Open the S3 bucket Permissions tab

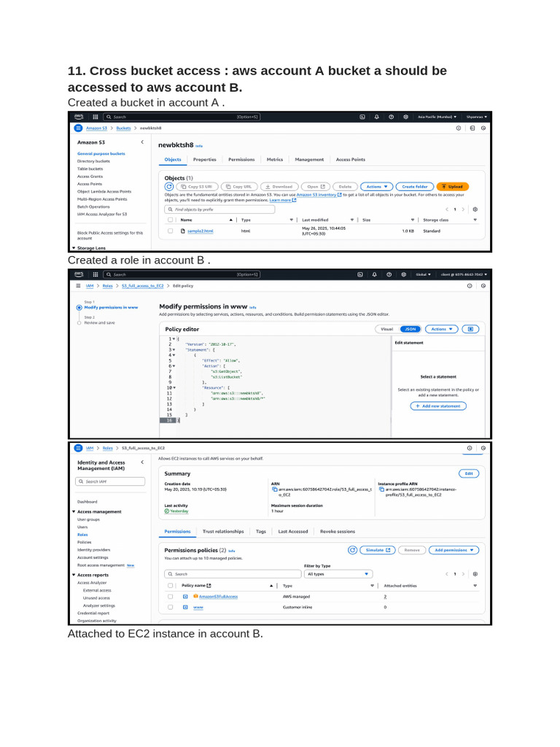point(241,160)
